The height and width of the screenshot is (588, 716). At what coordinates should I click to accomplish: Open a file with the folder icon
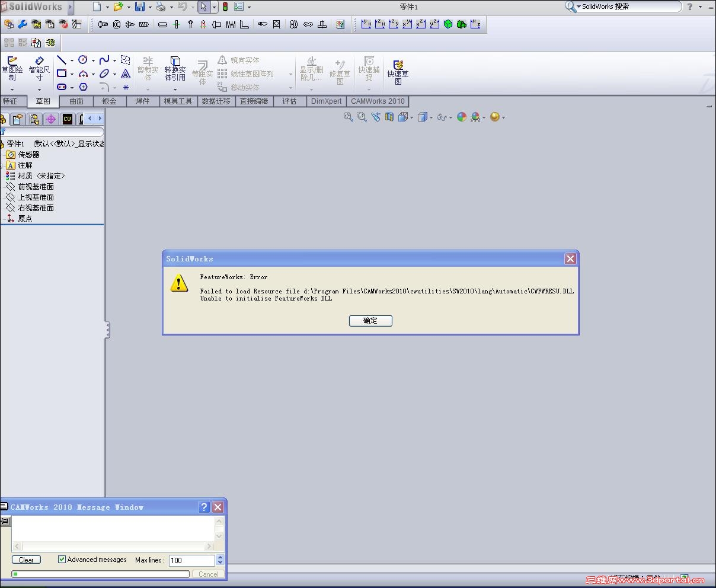pyautogui.click(x=118, y=7)
